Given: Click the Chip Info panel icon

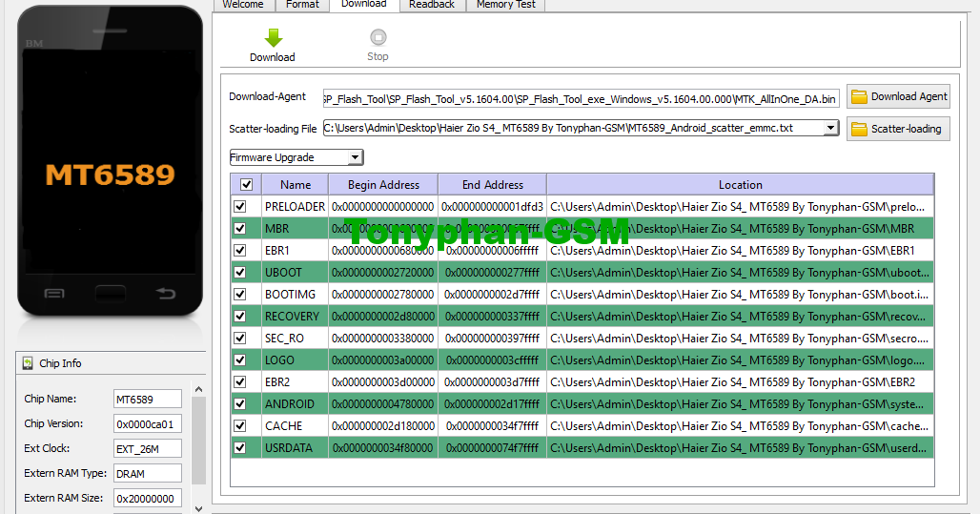Looking at the screenshot, I should [x=28, y=363].
